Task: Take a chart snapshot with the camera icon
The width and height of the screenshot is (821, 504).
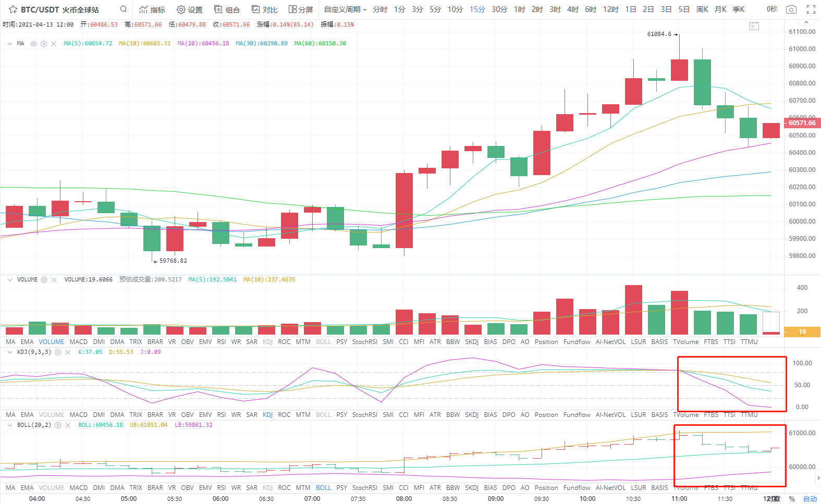Action: [x=791, y=9]
